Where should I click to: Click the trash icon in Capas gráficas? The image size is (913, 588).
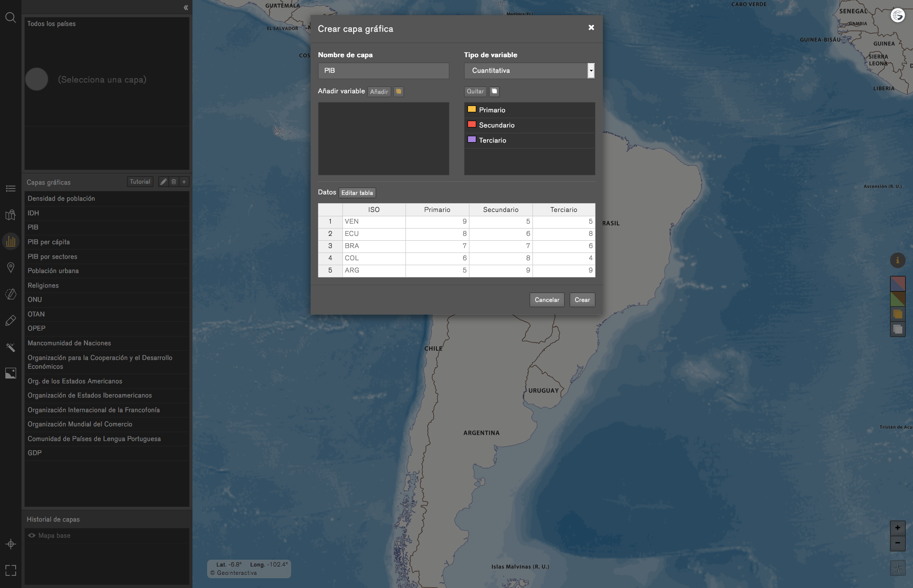[173, 182]
